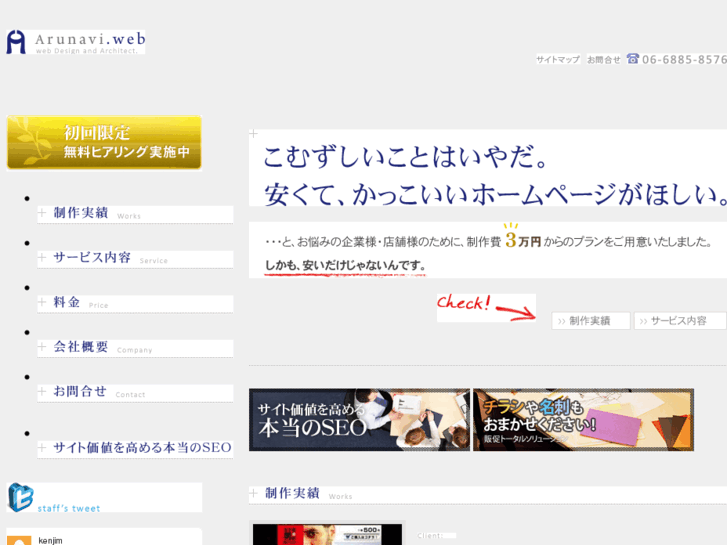The image size is (727, 545).
Task: Open the チラシや名刺も banner image
Action: click(x=583, y=420)
